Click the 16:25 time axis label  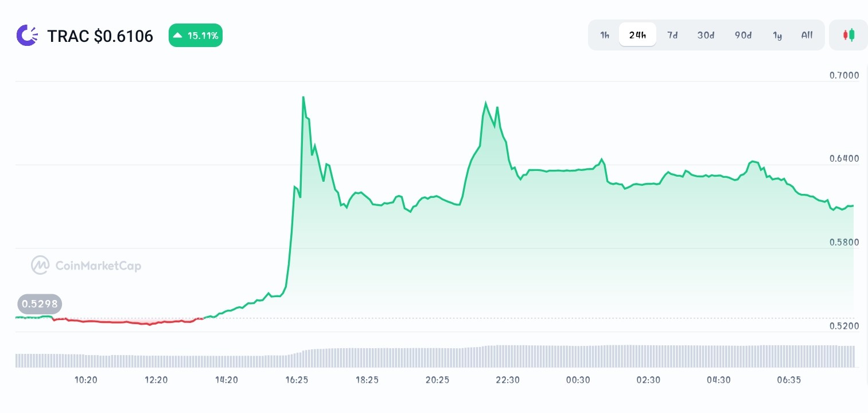297,380
